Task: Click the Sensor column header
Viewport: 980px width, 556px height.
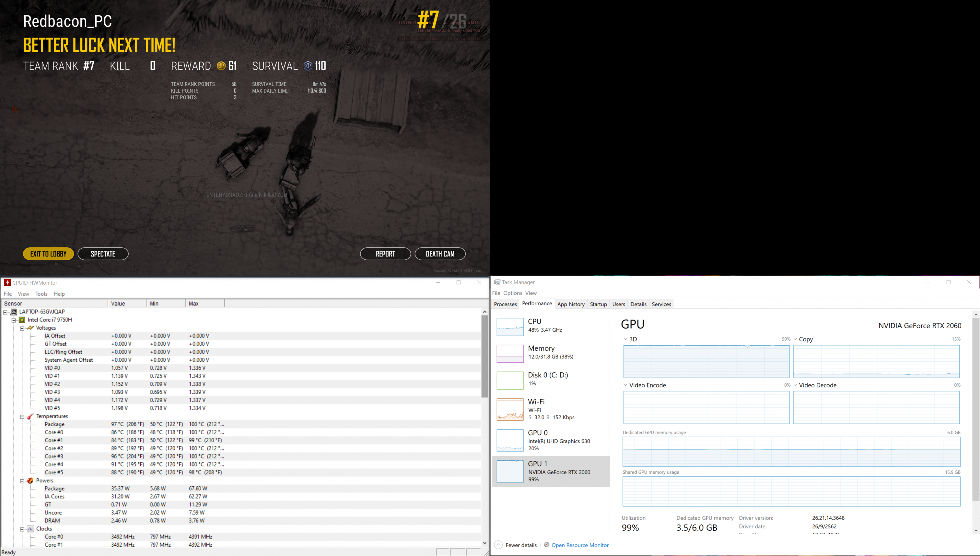Action: [54, 304]
